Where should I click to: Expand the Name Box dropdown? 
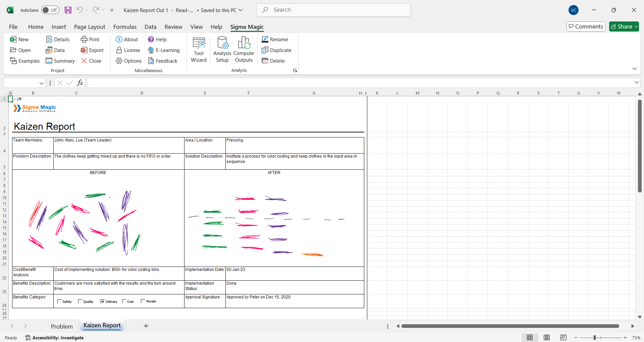point(42,83)
